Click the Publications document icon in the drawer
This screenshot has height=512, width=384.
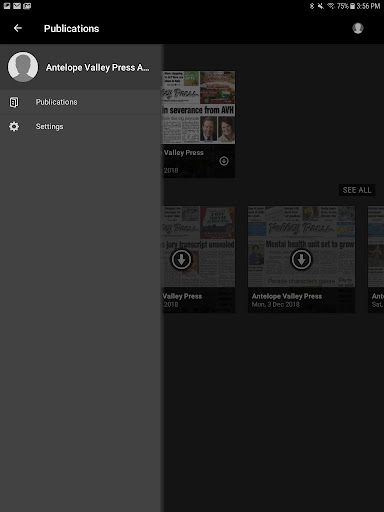click(x=14, y=102)
